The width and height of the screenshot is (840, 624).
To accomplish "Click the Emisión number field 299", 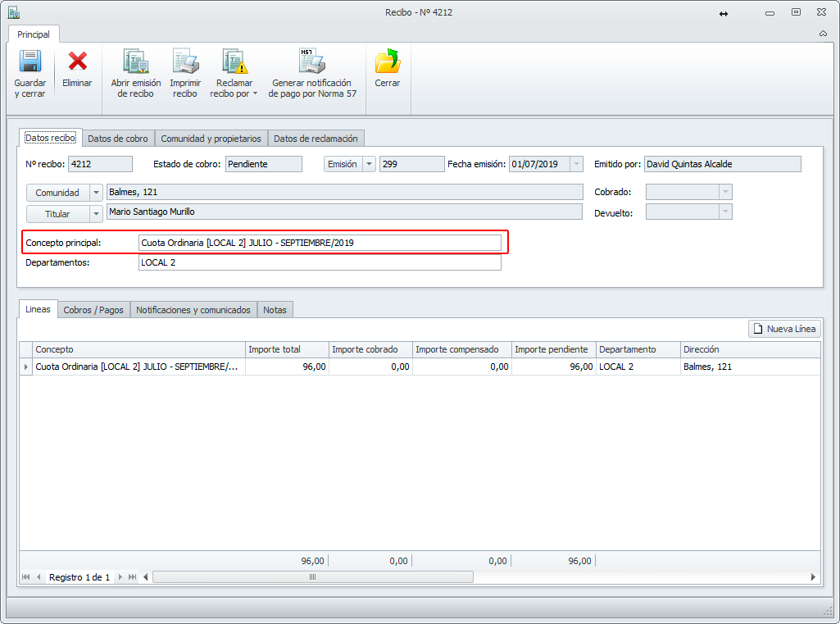I will point(412,164).
